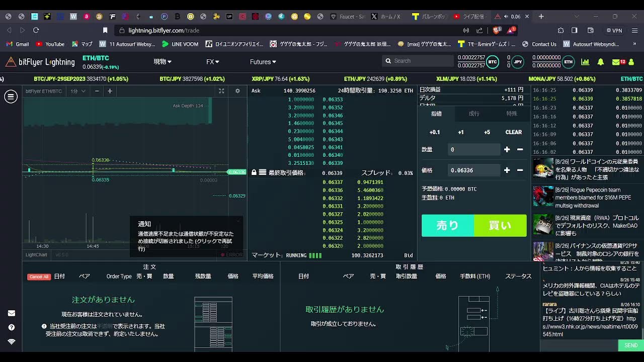The height and width of the screenshot is (362, 644).
Task: Select the 特殊 special order tab
Action: (512, 114)
